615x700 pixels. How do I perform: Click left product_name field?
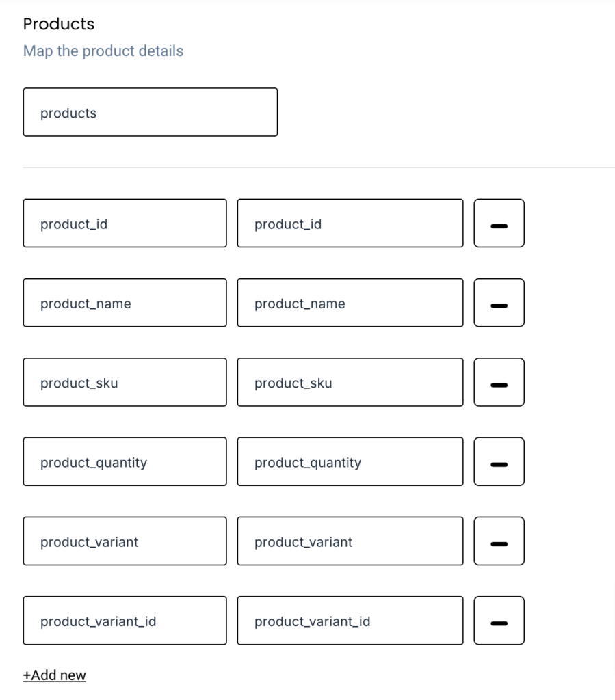pyautogui.click(x=125, y=302)
